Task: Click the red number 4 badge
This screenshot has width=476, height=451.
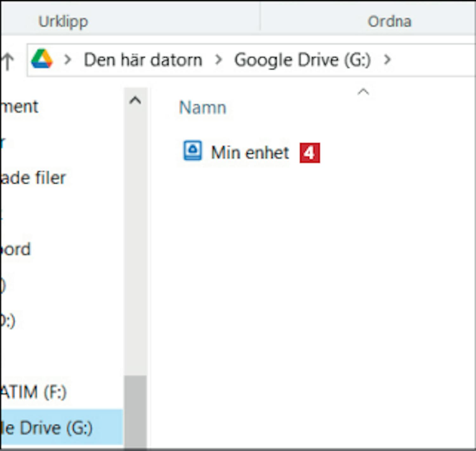Action: coord(309,153)
